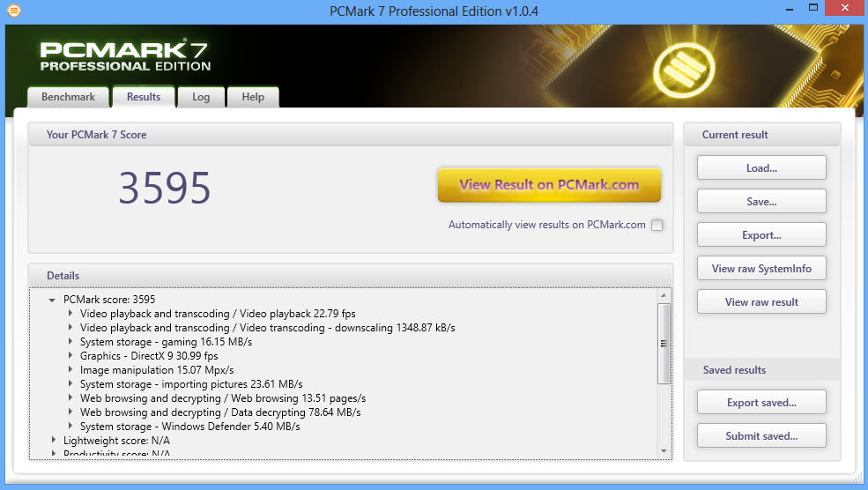Open View raw SystemInfo

pyautogui.click(x=761, y=269)
